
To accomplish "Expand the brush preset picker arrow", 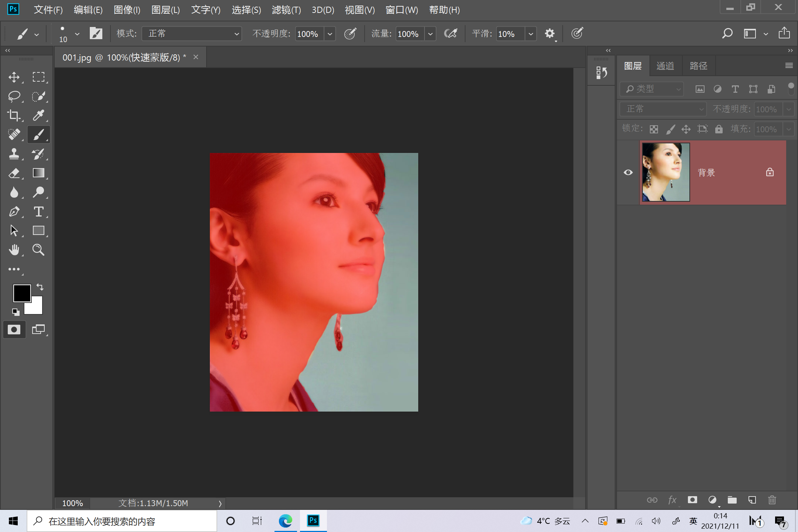I will 77,34.
